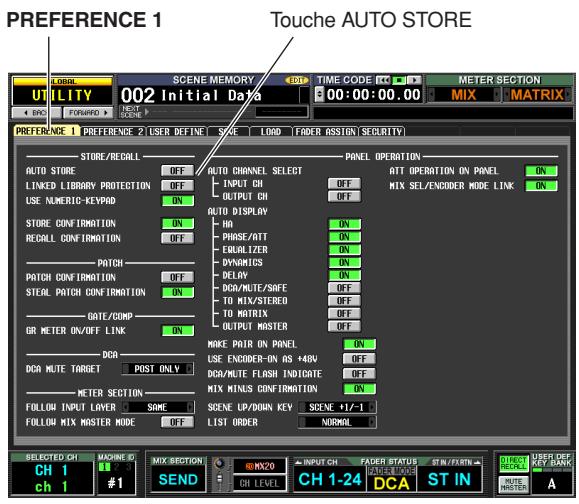The width and height of the screenshot is (579, 504).
Task: Disable USE NUMERIC-KEYPAD option
Action: pyautogui.click(x=177, y=200)
